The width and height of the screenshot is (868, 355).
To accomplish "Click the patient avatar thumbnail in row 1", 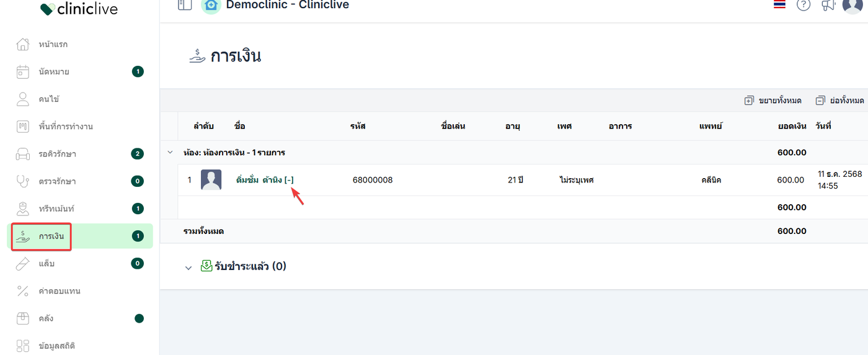I will pyautogui.click(x=211, y=180).
